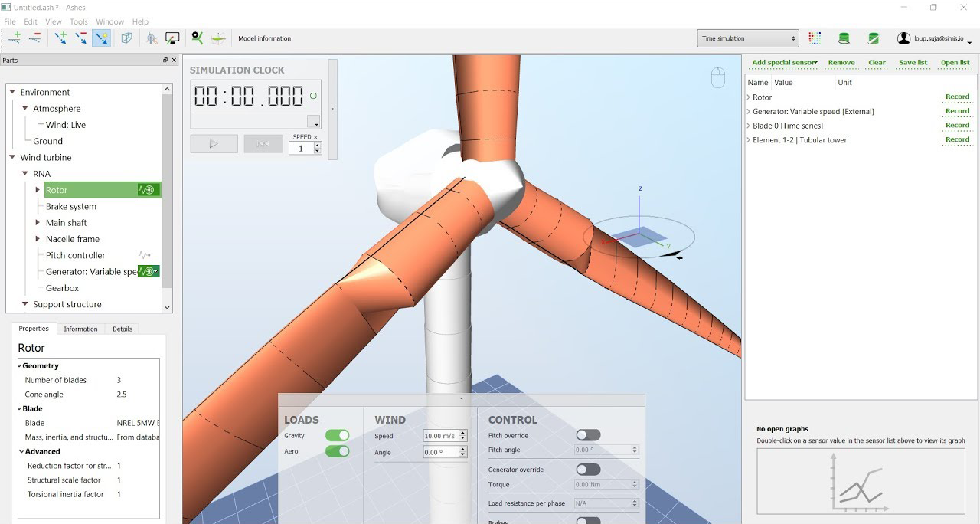Image resolution: width=980 pixels, height=524 pixels.
Task: Click the Wind Speed input field
Action: pyautogui.click(x=440, y=436)
